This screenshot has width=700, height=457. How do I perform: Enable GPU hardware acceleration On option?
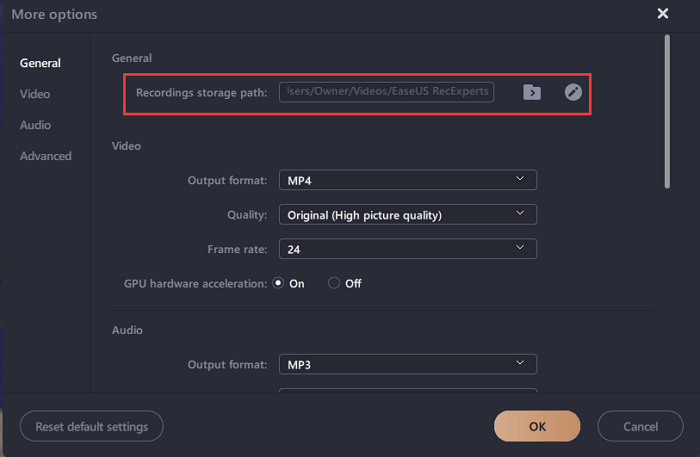[278, 283]
